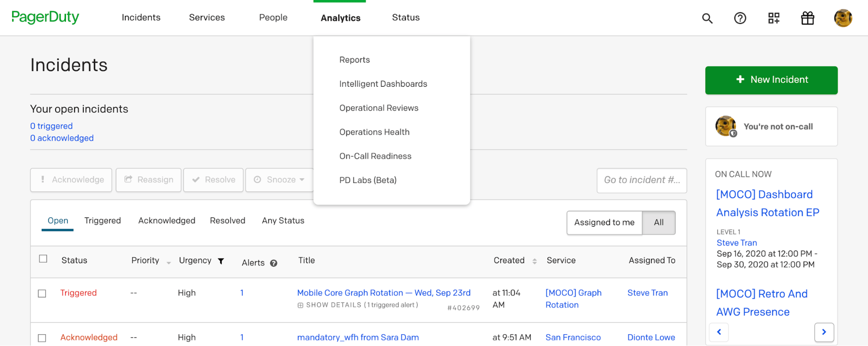Click the gift box icon

(807, 18)
